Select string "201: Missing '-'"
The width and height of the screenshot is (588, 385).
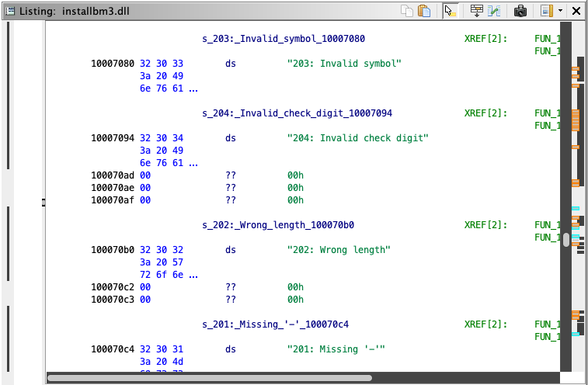tap(336, 349)
